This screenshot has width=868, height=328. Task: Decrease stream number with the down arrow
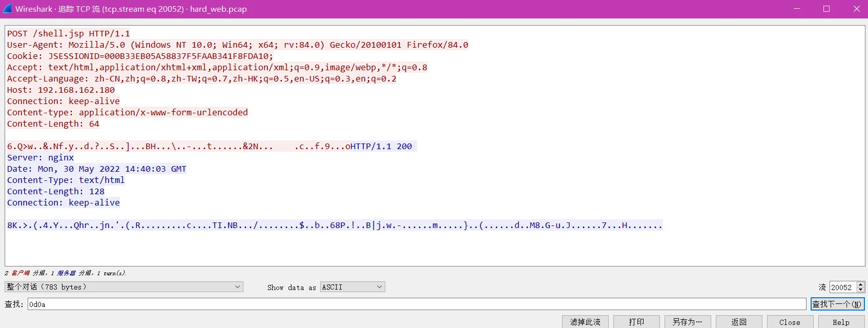coord(861,290)
